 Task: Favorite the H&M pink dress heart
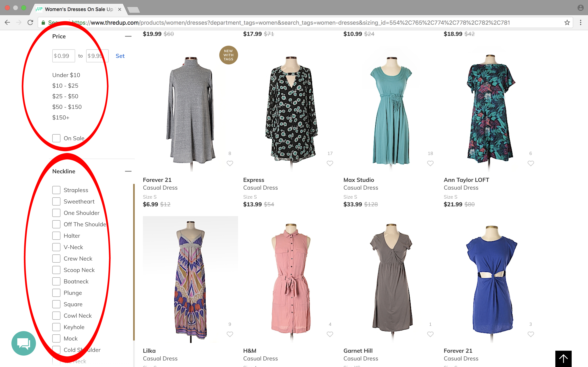pos(330,334)
